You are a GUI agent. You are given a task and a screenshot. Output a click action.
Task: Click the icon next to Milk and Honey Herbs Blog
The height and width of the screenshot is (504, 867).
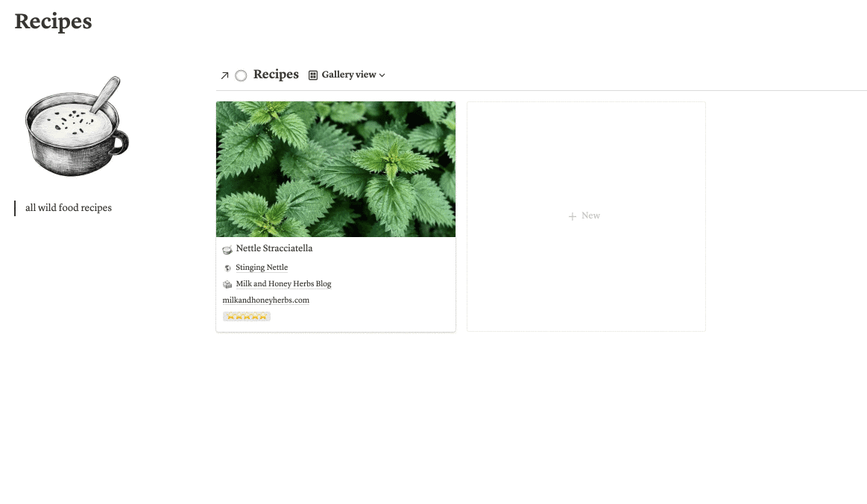(227, 284)
